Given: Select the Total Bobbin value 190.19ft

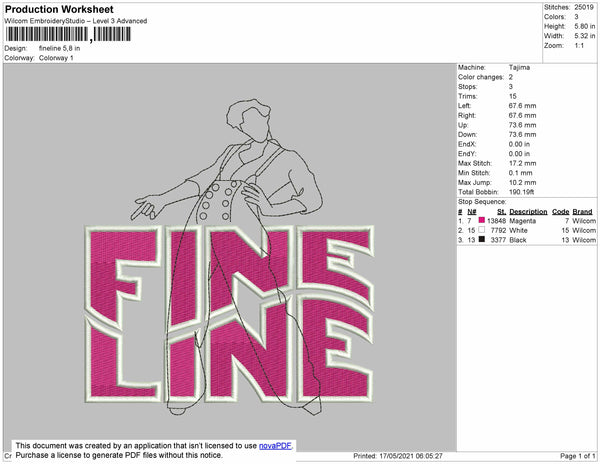Looking at the screenshot, I should pyautogui.click(x=521, y=192).
